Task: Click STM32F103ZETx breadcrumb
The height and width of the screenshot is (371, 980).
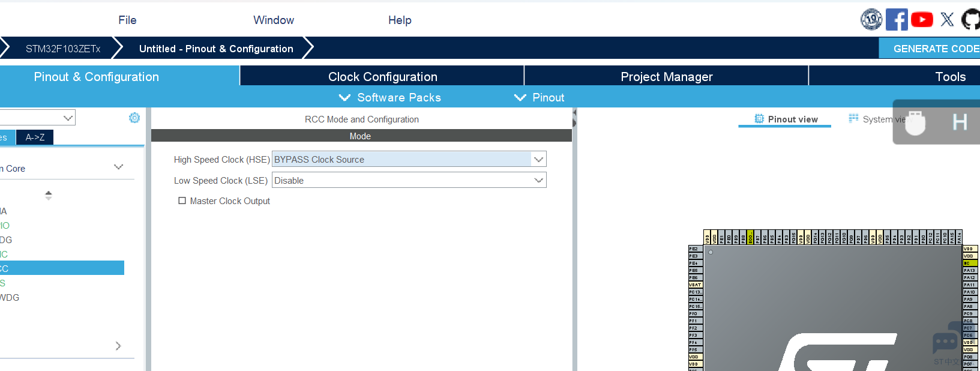Action: 63,49
